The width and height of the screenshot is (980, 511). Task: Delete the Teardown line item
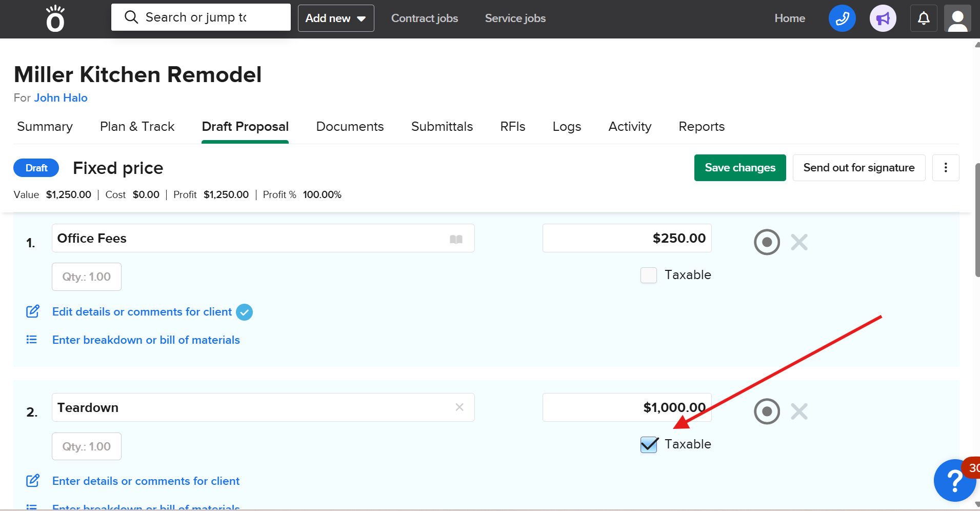[x=799, y=411]
